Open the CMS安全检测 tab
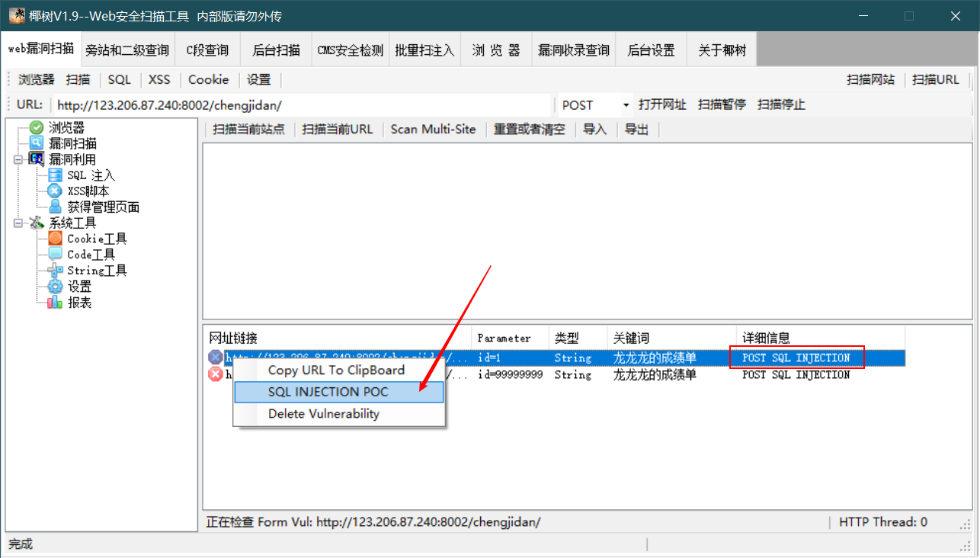The height and width of the screenshot is (558, 980). point(351,50)
